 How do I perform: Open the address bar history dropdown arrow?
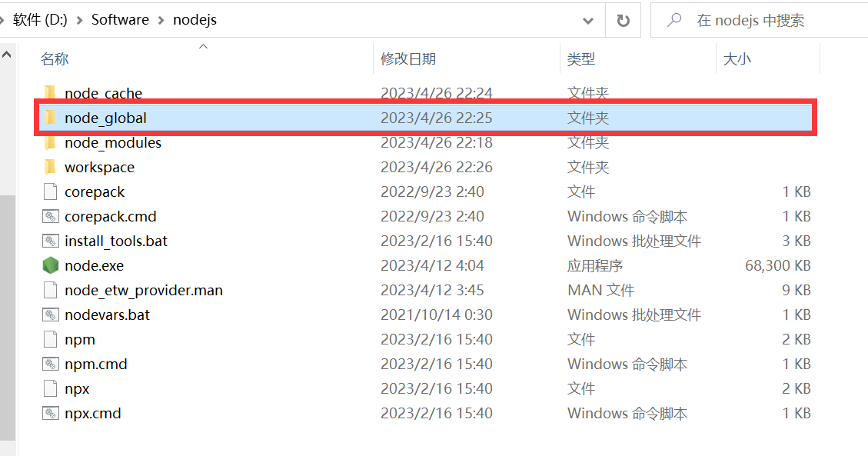click(587, 19)
